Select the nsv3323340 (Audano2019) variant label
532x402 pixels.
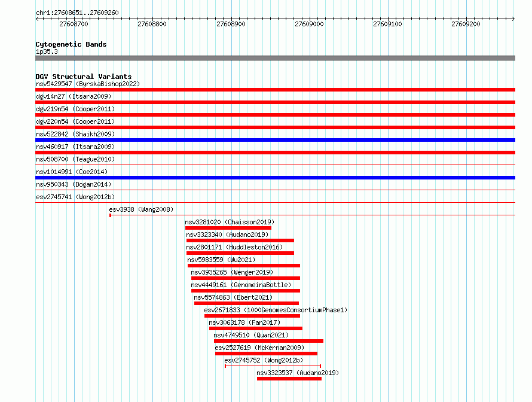coord(227,234)
